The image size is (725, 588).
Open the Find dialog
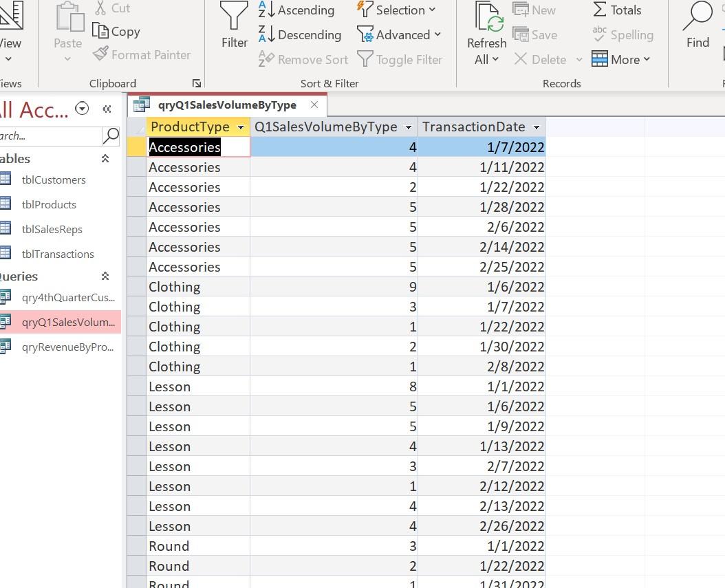pos(697,28)
